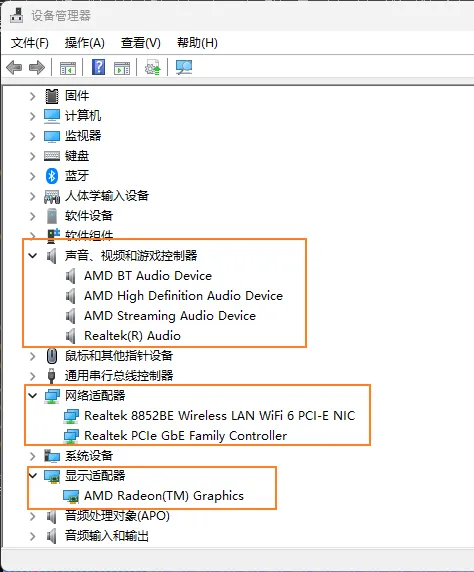Viewport: 474px width, 572px height.
Task: Click the Realtek 8852BE wireless adapter icon
Action: [71, 416]
